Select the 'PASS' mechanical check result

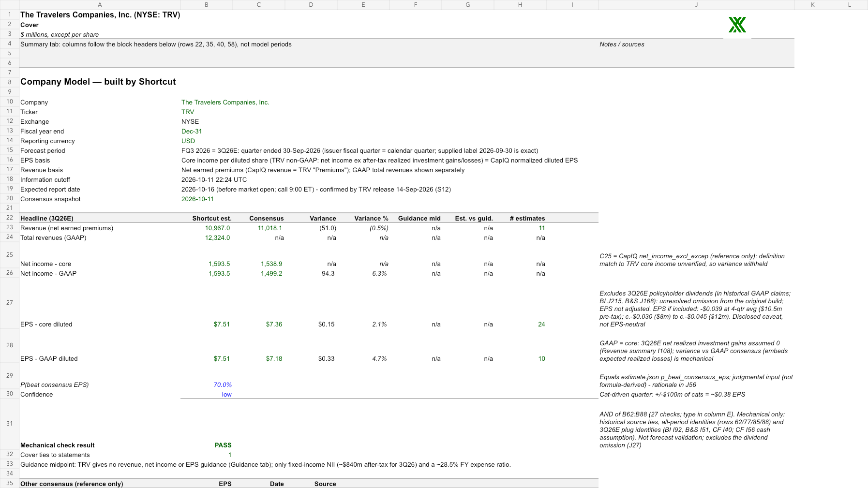click(x=223, y=445)
